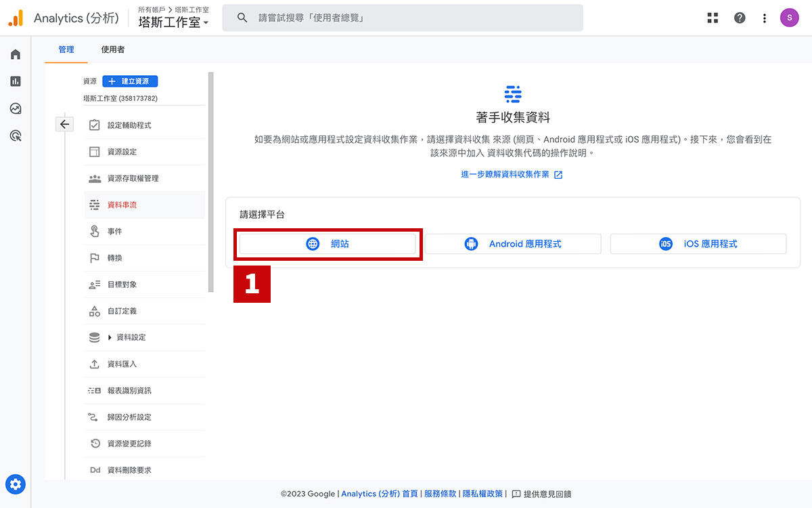Click the admin panel vertical scrollbar
The width and height of the screenshot is (812, 508).
tap(210, 183)
